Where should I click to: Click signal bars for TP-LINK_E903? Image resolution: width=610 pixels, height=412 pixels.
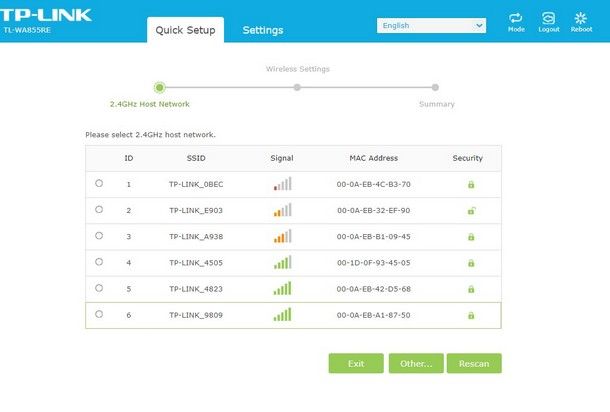(x=282, y=210)
